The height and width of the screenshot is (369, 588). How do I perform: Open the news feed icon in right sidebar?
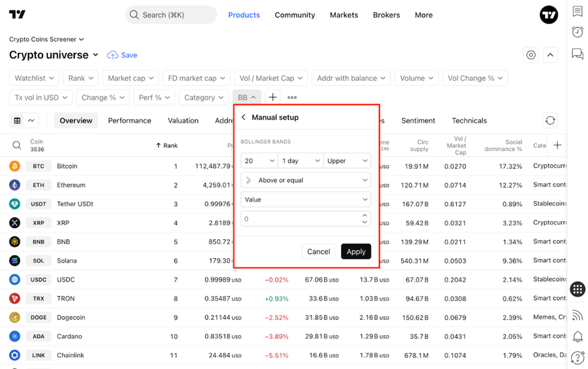tap(578, 314)
